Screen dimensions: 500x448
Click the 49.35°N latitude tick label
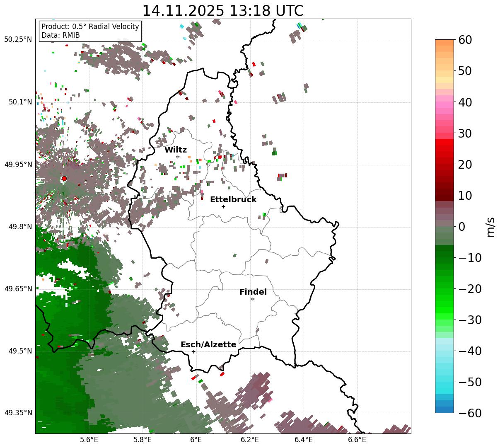pos(18,413)
